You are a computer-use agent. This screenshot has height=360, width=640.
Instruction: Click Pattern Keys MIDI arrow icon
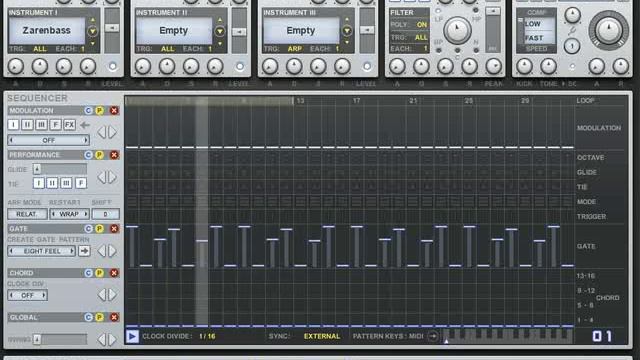(432, 336)
